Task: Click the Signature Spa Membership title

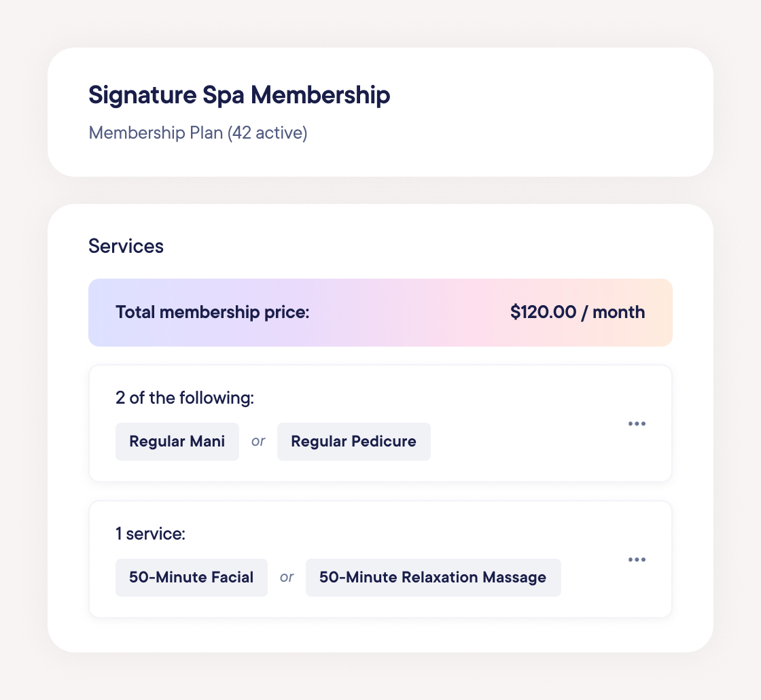Action: coord(238,95)
